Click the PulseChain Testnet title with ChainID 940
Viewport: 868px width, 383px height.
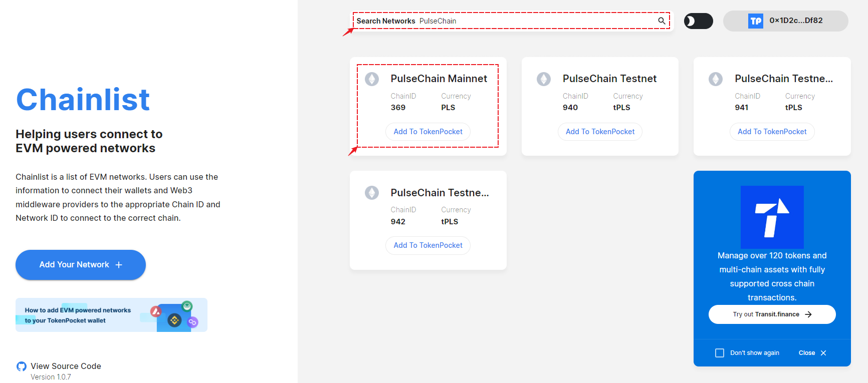[609, 79]
